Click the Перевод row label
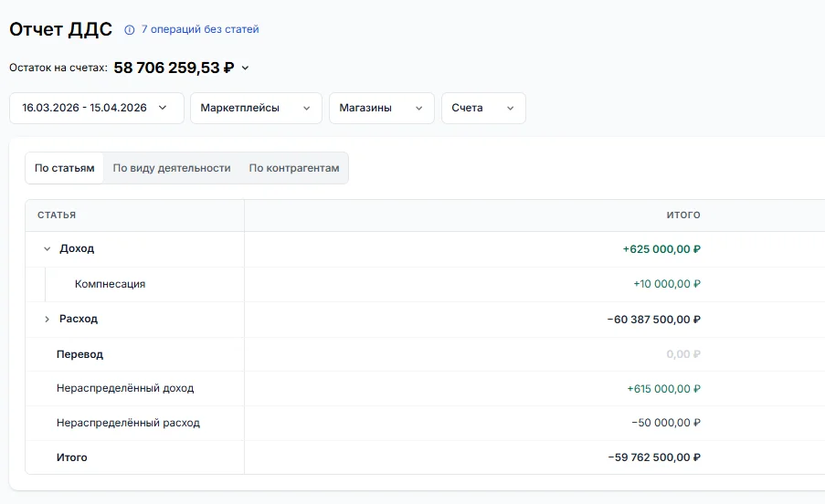The image size is (825, 504). coord(80,354)
